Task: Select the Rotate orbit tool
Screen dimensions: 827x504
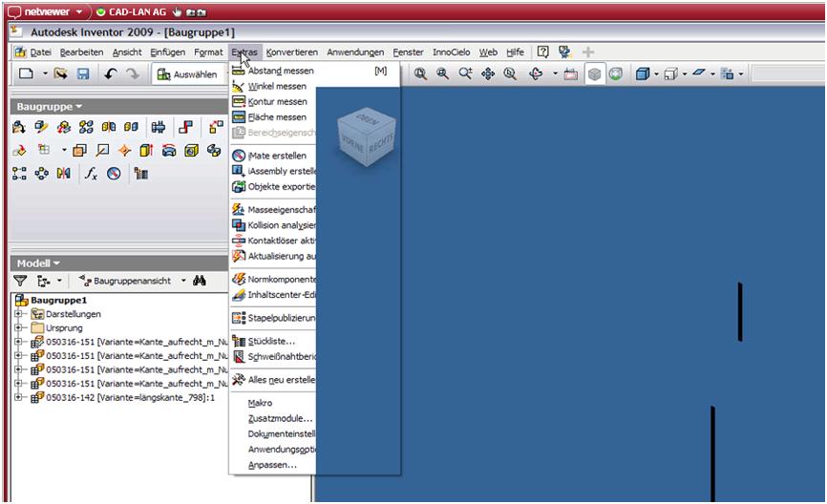Action: click(536, 73)
